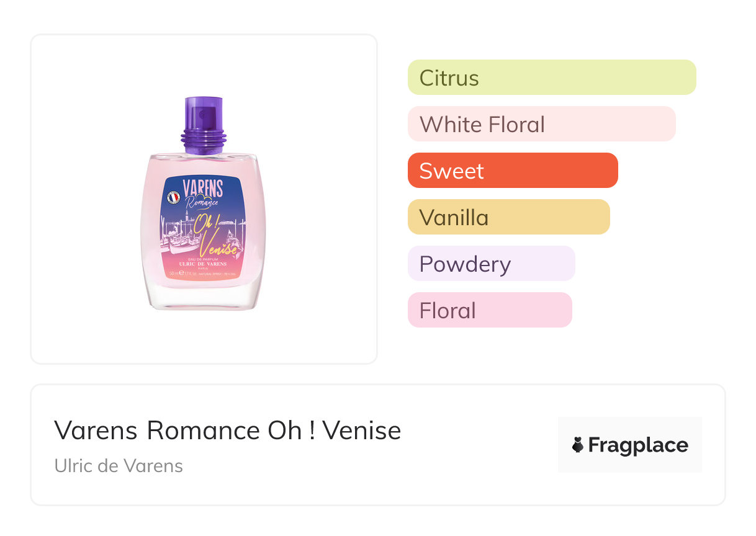Viewport: 756px width, 536px height.
Task: Click "Romance" script on the bottle label
Action: point(202,201)
